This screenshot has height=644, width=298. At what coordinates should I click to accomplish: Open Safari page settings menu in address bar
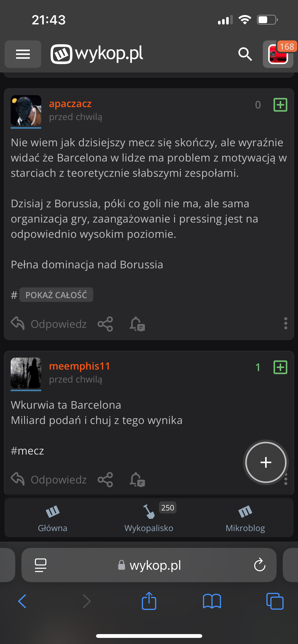(x=40, y=565)
